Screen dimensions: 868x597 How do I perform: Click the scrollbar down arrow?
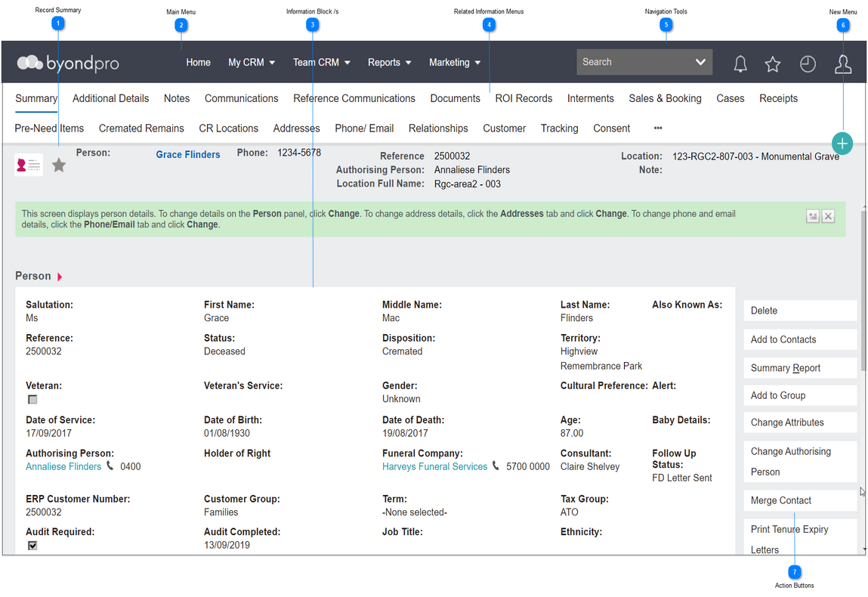pos(864,549)
